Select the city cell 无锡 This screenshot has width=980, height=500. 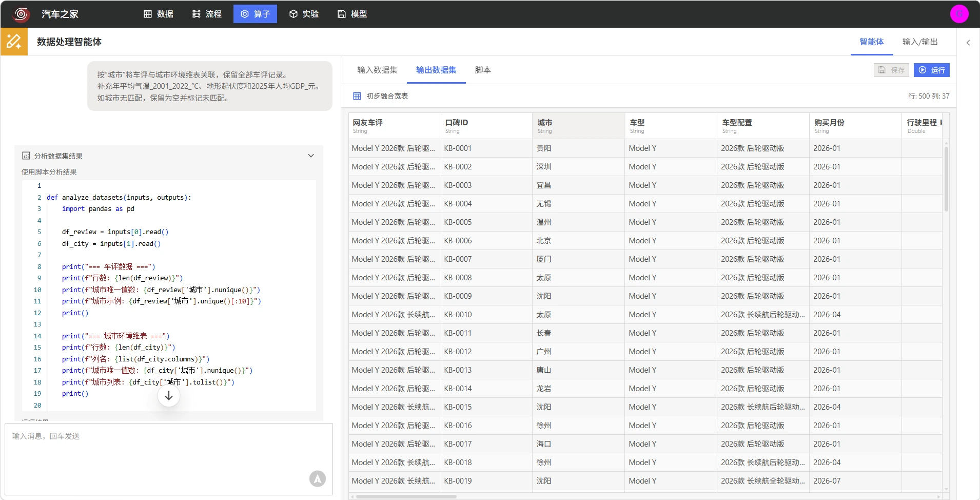(x=578, y=204)
